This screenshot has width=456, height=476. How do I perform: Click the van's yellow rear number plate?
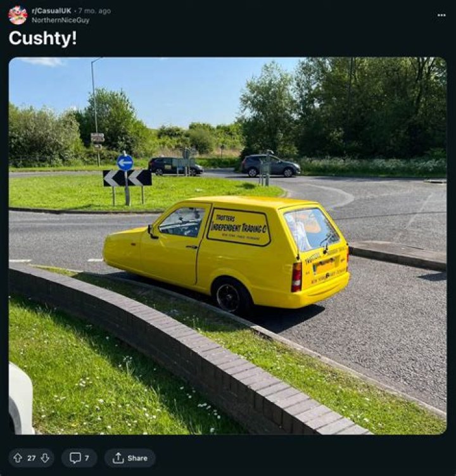point(324,266)
